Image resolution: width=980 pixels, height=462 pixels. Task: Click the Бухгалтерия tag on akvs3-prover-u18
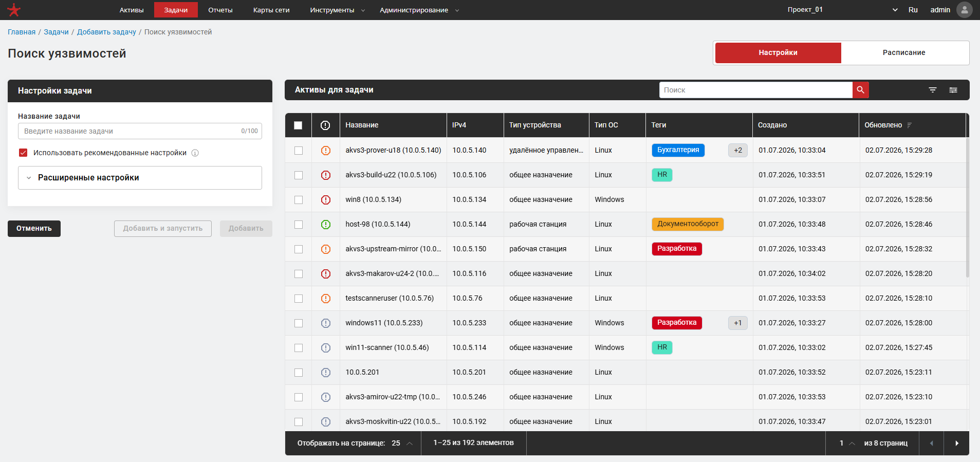[x=678, y=150]
